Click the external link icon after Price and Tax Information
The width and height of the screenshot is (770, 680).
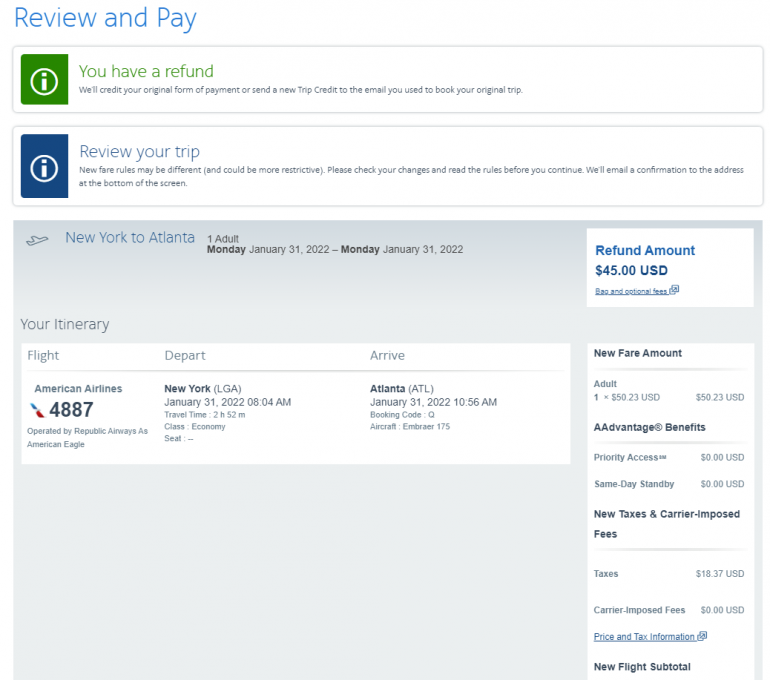coord(702,636)
